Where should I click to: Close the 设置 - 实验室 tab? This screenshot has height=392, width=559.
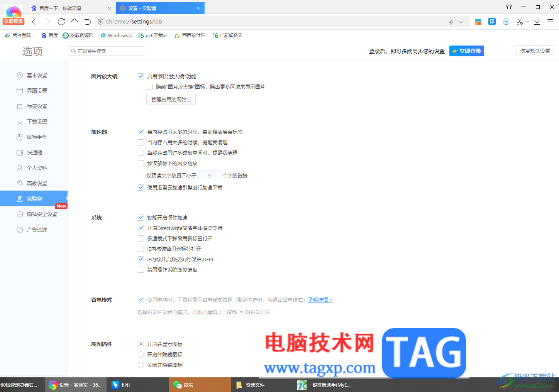tap(198, 8)
